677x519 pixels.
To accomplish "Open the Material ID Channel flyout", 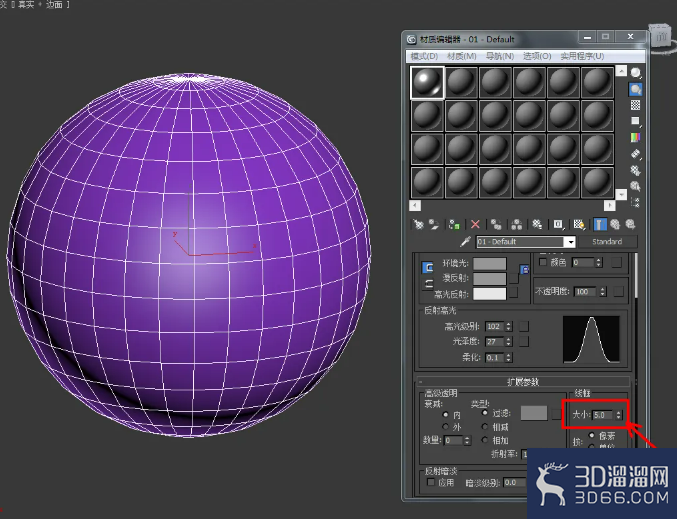I will 558,225.
